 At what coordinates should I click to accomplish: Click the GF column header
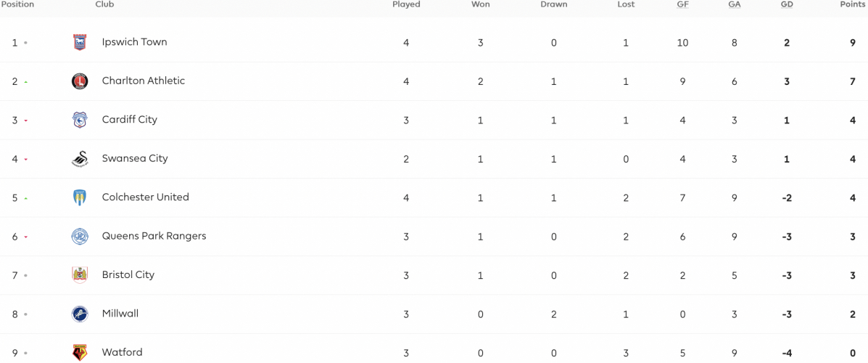[682, 4]
